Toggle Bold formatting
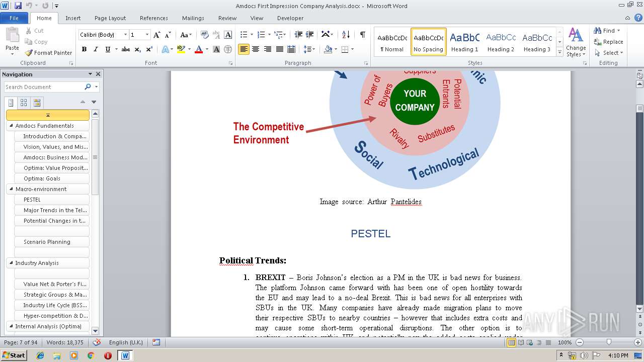This screenshot has width=644, height=362. 84,49
